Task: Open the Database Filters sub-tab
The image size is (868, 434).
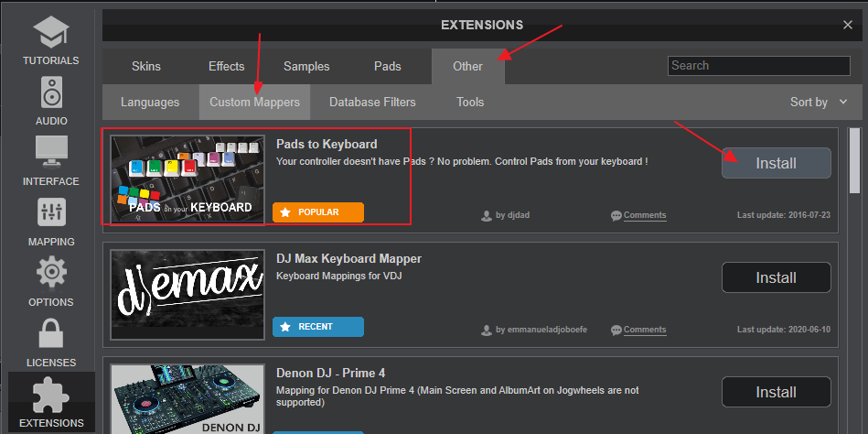Action: click(x=372, y=102)
